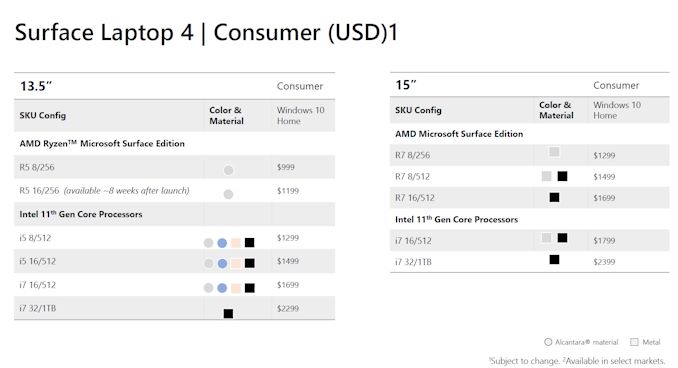Select the platinum square in 15" i7 16/512 row
The height and width of the screenshot is (368, 678).
547,238
